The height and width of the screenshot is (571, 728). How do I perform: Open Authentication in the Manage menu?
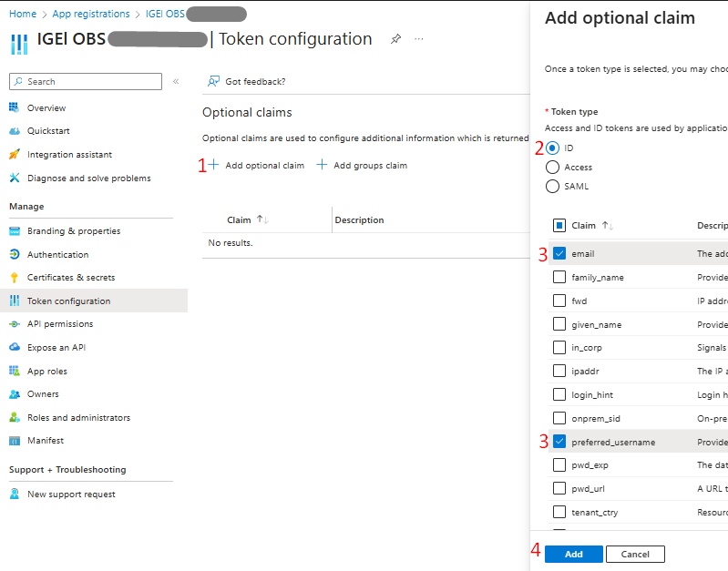click(57, 255)
